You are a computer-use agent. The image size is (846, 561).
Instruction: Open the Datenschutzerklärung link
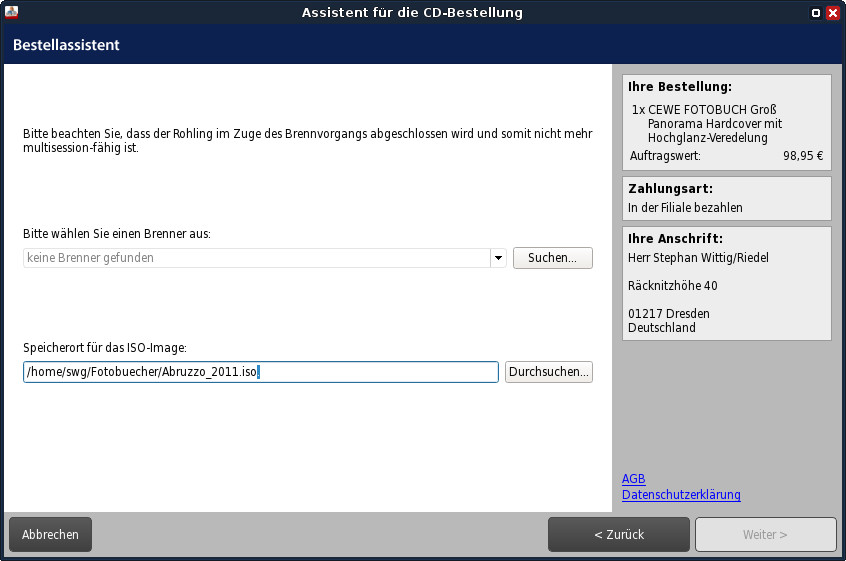pos(681,495)
